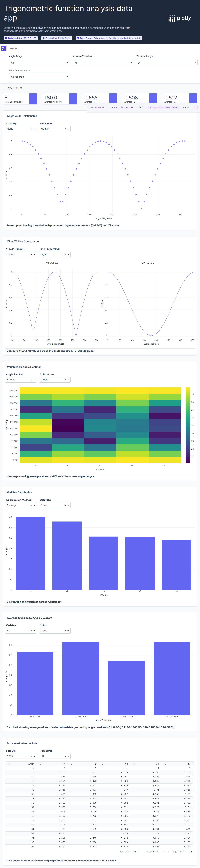Show Errors in debug toolbar

coord(113,108)
